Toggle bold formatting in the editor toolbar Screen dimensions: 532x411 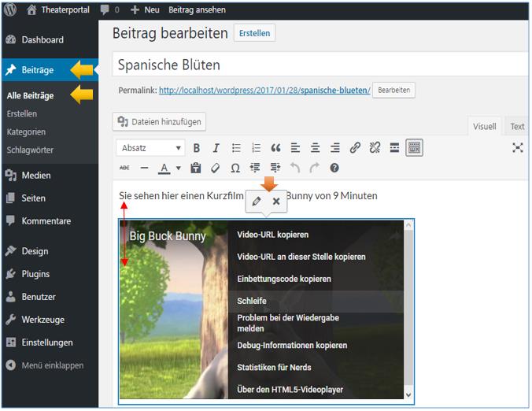197,148
